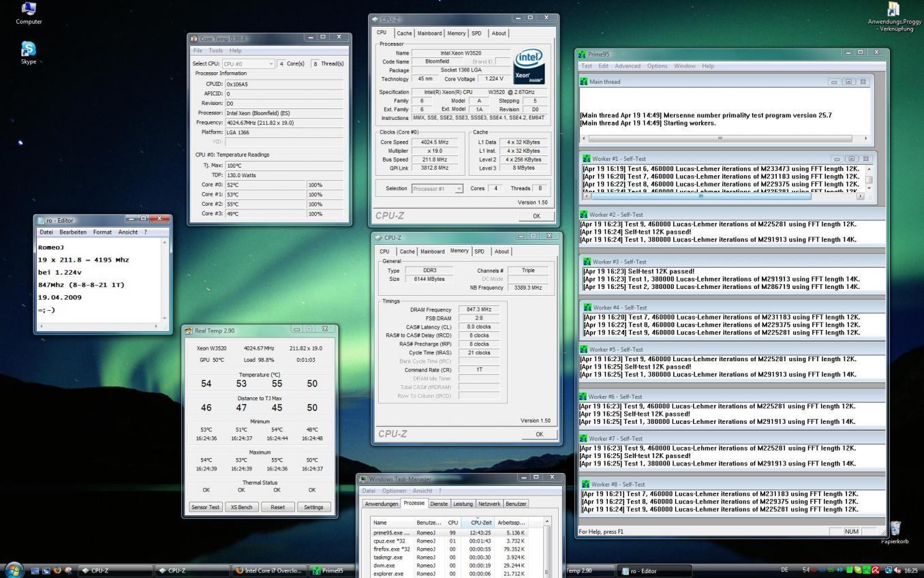Click the DE language indicator in the taskbar
924x578 pixels.
(x=784, y=571)
